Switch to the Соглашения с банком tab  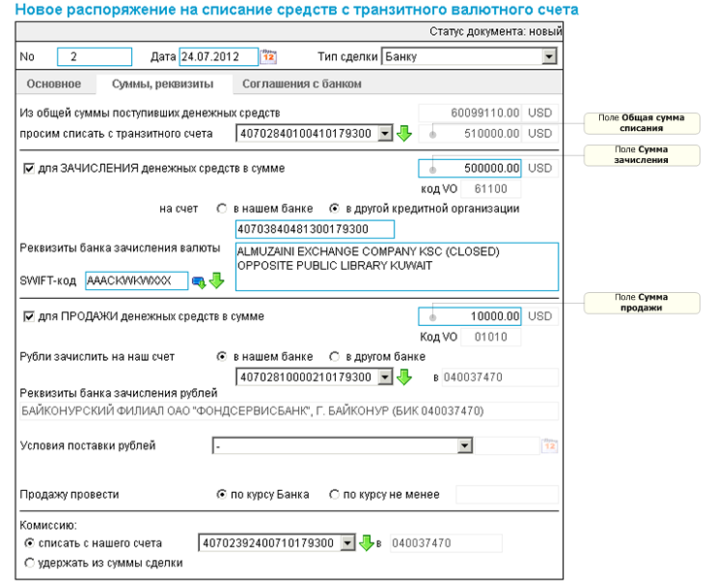click(302, 84)
